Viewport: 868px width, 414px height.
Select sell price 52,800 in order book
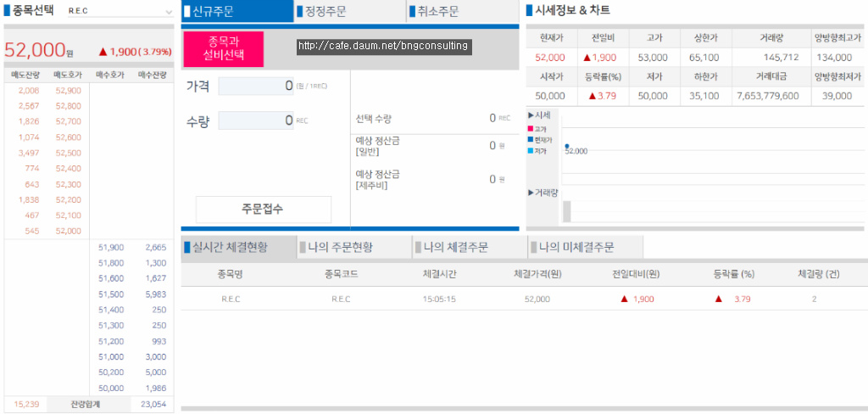coord(69,106)
